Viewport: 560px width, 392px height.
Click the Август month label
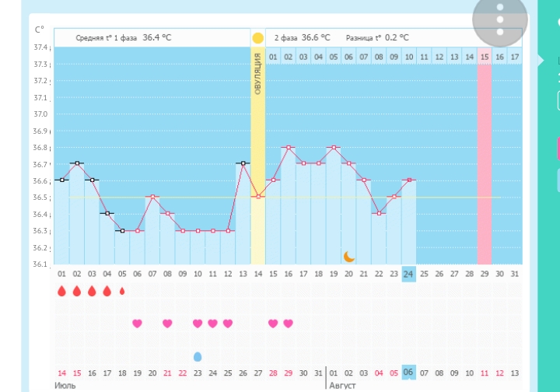pyautogui.click(x=342, y=386)
